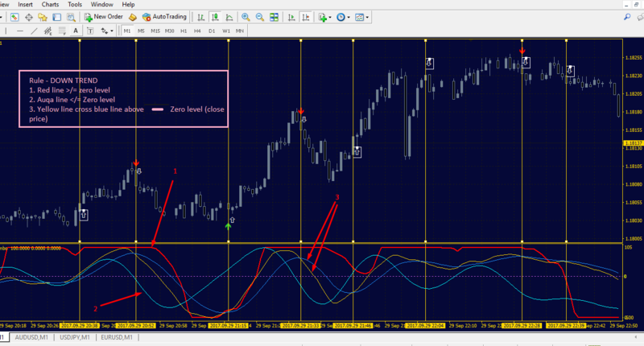Screen dimensions: 644x346
Task: Open the Market Watch panel icon
Action: (x=14, y=17)
